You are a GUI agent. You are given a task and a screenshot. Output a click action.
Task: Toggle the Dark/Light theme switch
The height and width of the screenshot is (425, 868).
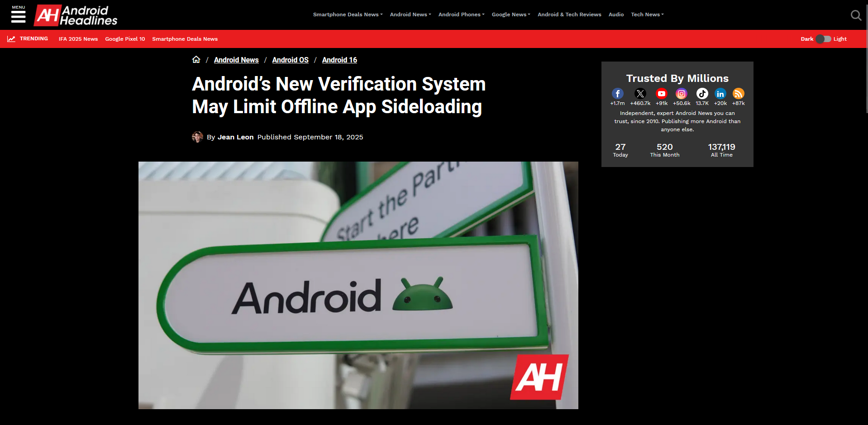click(x=824, y=39)
